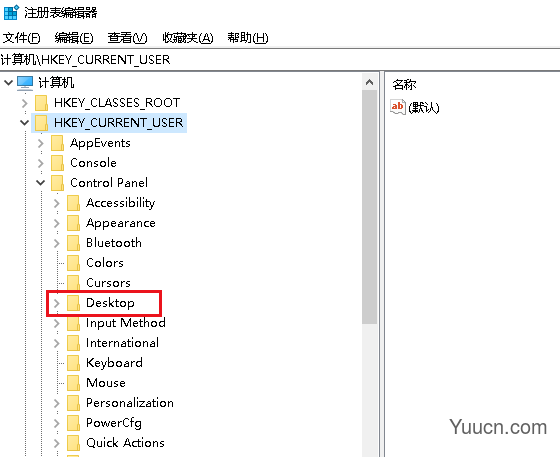Open the 帮助(H) menu
This screenshot has width=560, height=457.
tap(248, 37)
